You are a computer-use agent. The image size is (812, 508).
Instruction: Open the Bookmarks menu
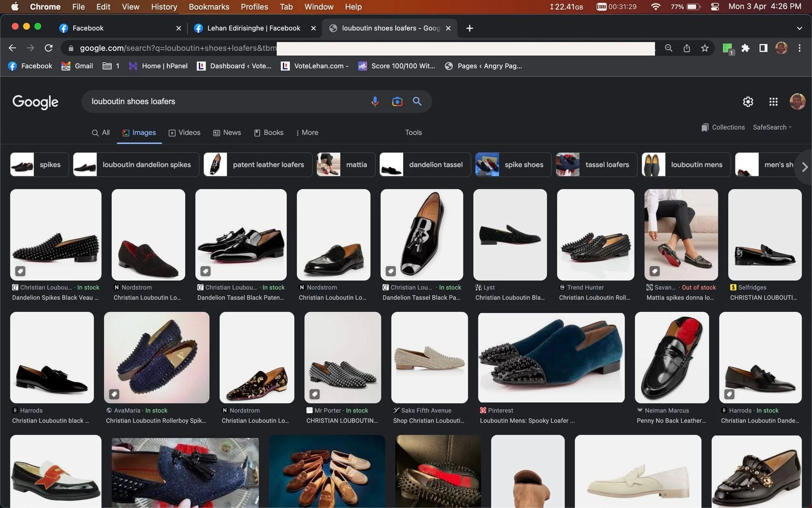[209, 7]
